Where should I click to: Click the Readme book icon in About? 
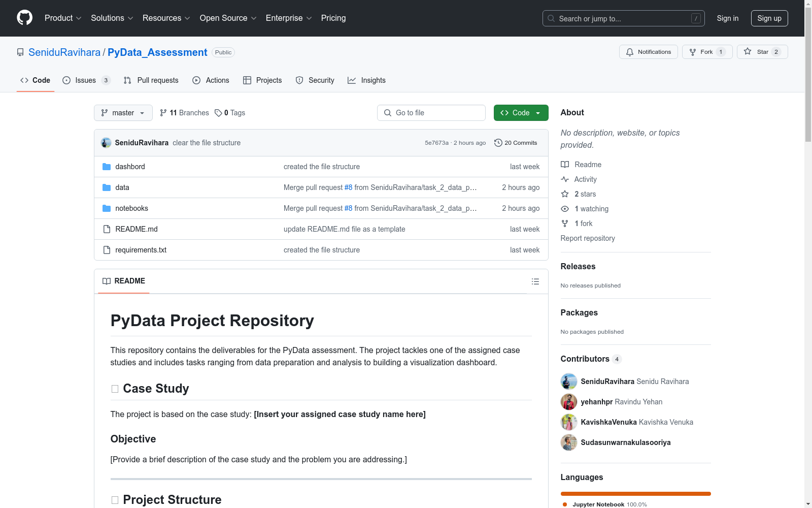[565, 165]
